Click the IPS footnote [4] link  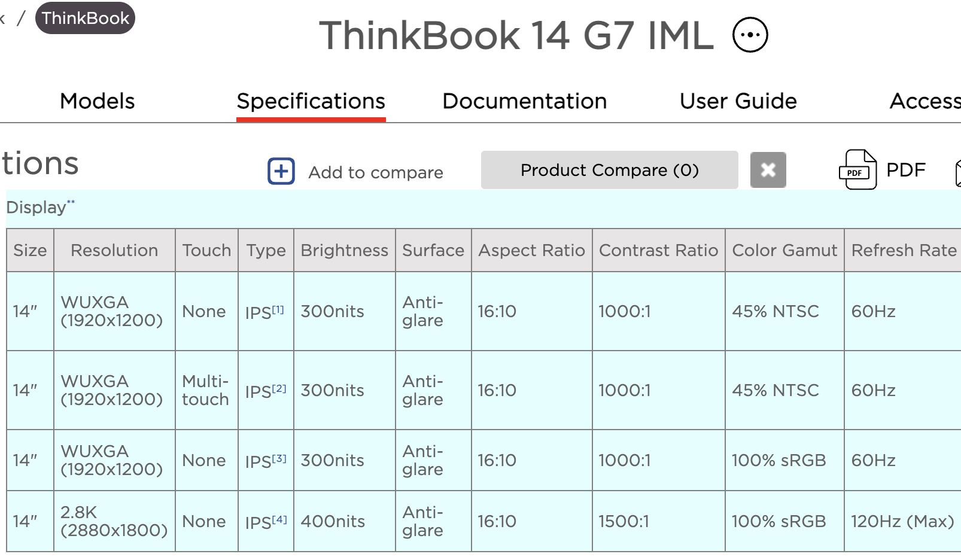tap(279, 519)
